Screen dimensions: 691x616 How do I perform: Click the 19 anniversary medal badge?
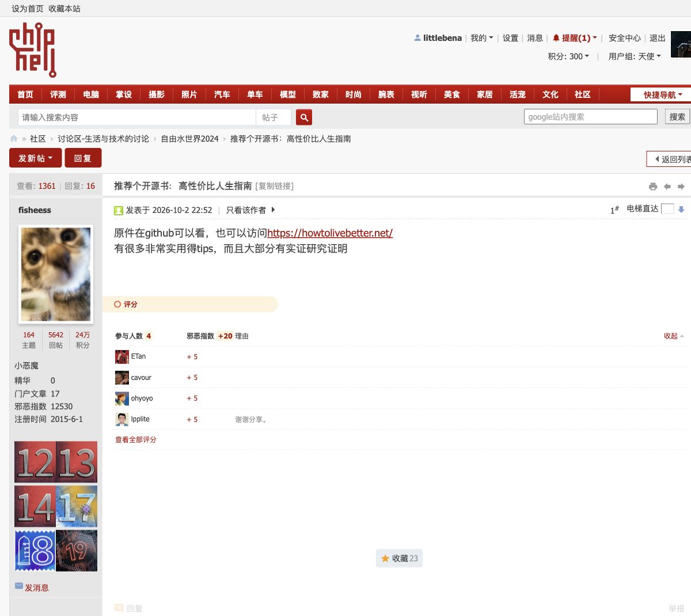77,551
